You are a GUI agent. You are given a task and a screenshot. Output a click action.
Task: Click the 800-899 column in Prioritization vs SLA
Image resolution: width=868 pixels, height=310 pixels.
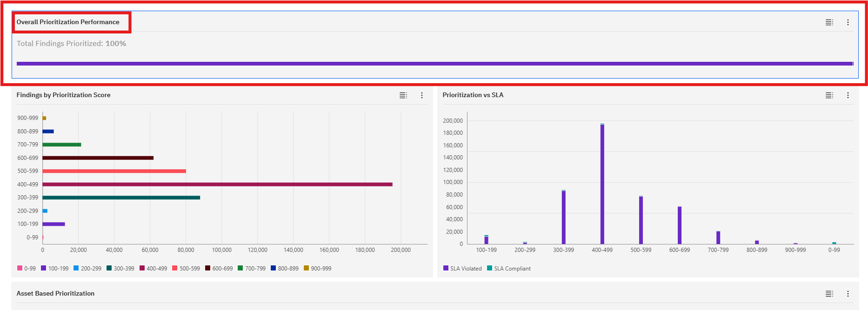point(757,242)
